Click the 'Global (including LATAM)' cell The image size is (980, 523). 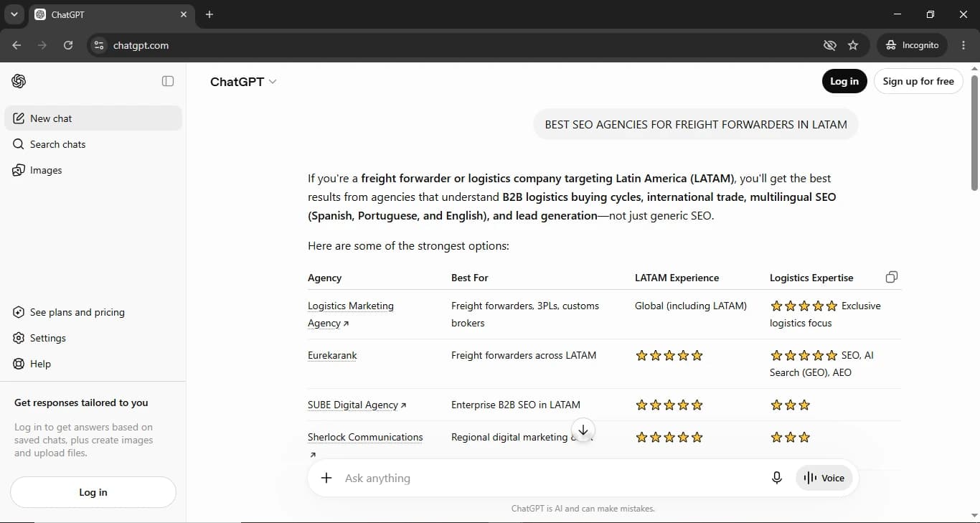691,306
